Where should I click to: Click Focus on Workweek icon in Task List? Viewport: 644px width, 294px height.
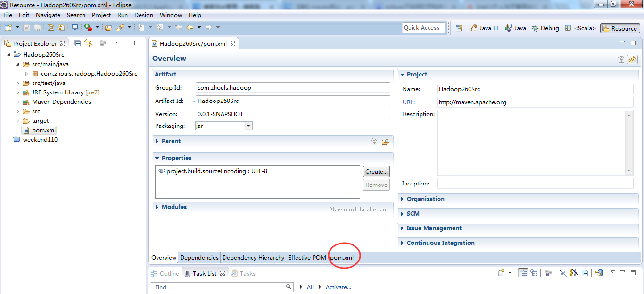pos(548,273)
